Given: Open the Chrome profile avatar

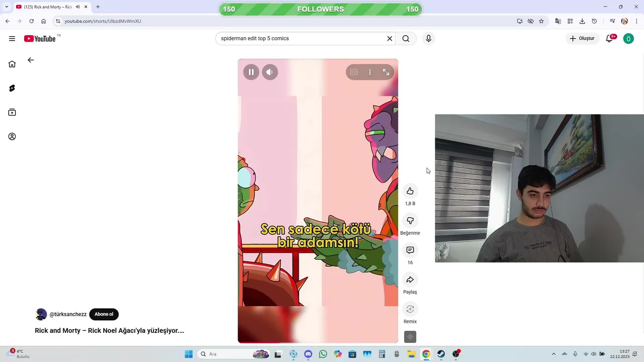Looking at the screenshot, I should coord(624,21).
